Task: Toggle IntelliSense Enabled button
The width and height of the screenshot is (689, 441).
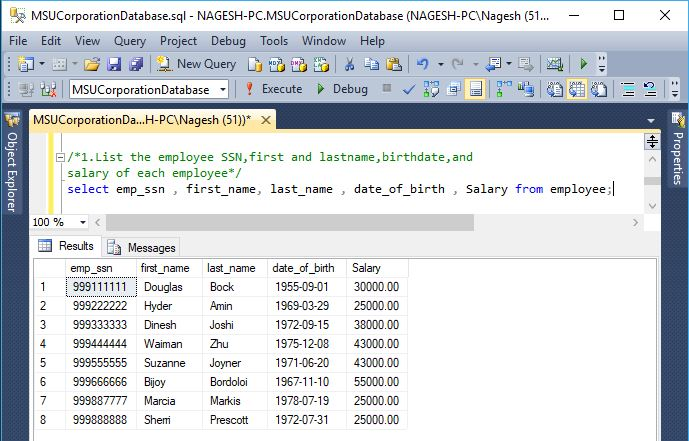Action: (475, 90)
